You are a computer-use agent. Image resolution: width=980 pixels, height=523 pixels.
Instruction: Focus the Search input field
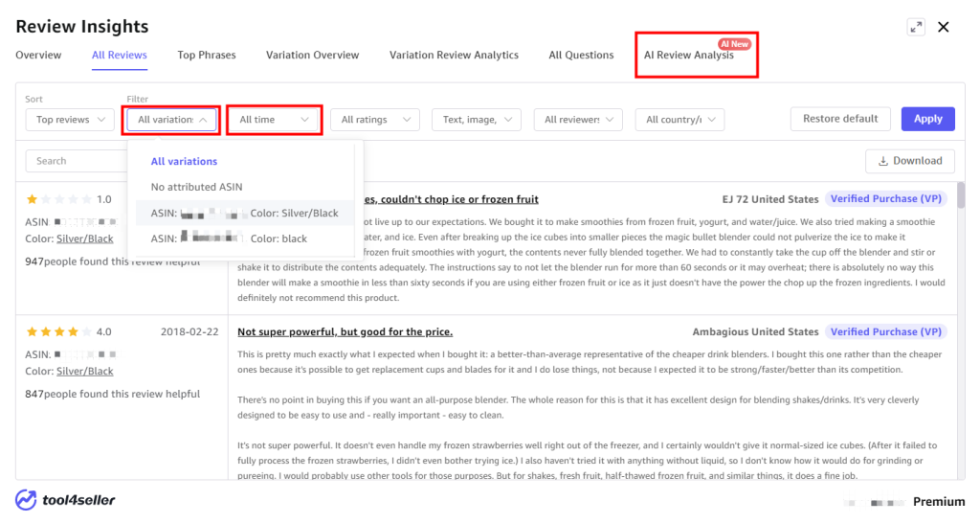point(76,162)
